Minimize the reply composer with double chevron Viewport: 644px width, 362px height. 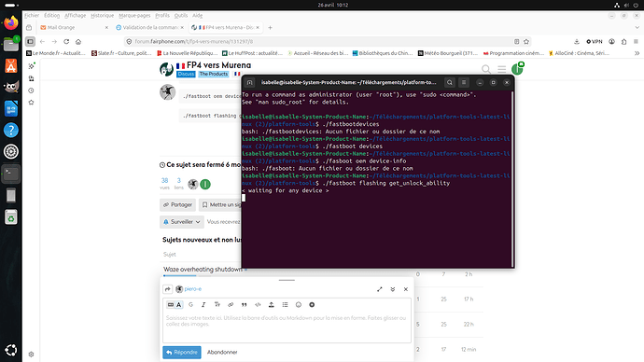(393, 289)
